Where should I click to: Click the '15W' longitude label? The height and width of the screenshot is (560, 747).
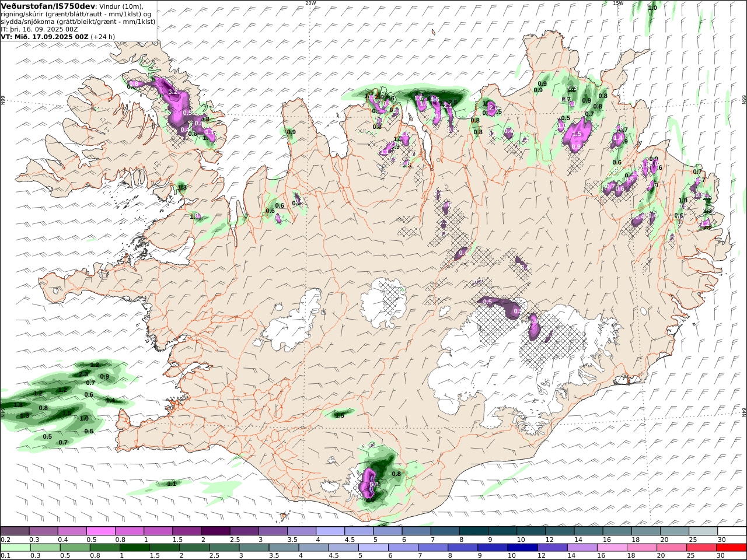tap(619, 3)
